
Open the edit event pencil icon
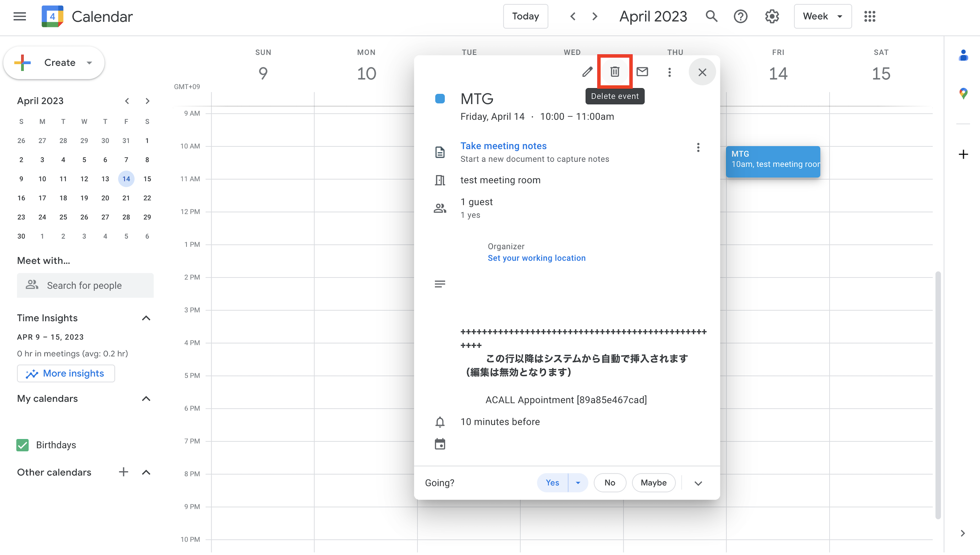587,72
